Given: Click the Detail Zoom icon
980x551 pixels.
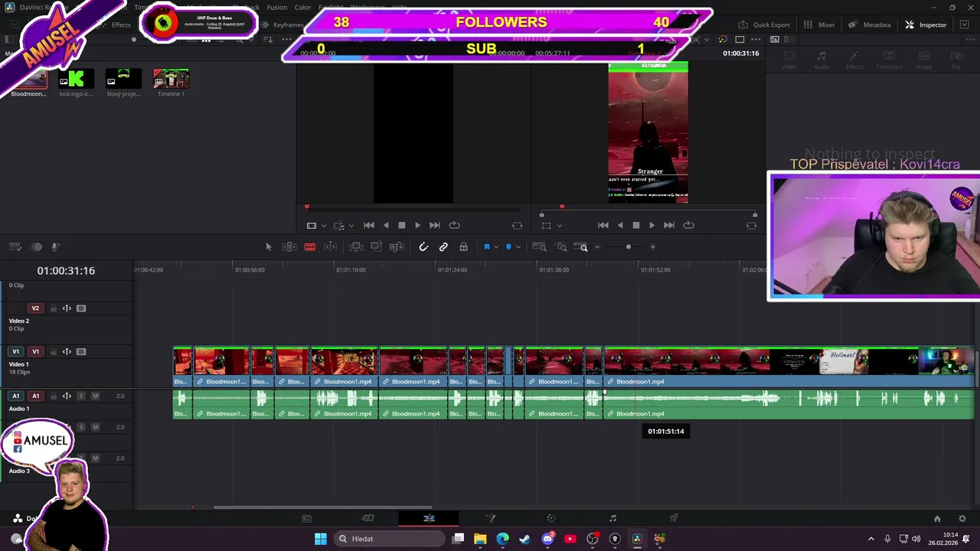Looking at the screenshot, I should pos(562,246).
